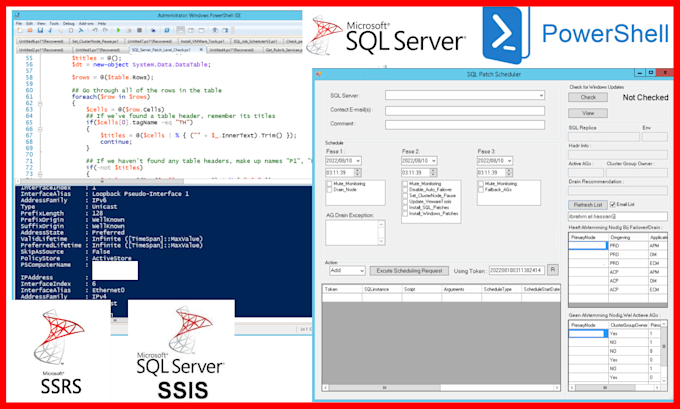The height and width of the screenshot is (409, 680).
Task: Click the Undo arrow in ISE toolbar
Action: [x=95, y=30]
